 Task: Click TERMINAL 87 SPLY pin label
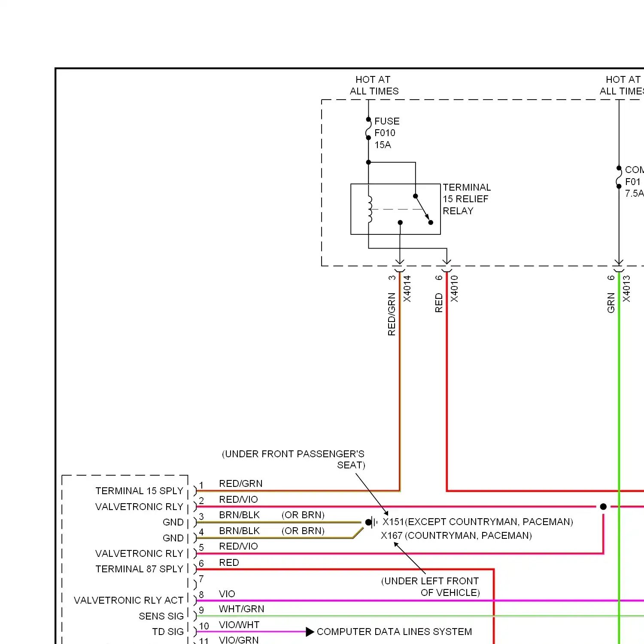tap(139, 569)
